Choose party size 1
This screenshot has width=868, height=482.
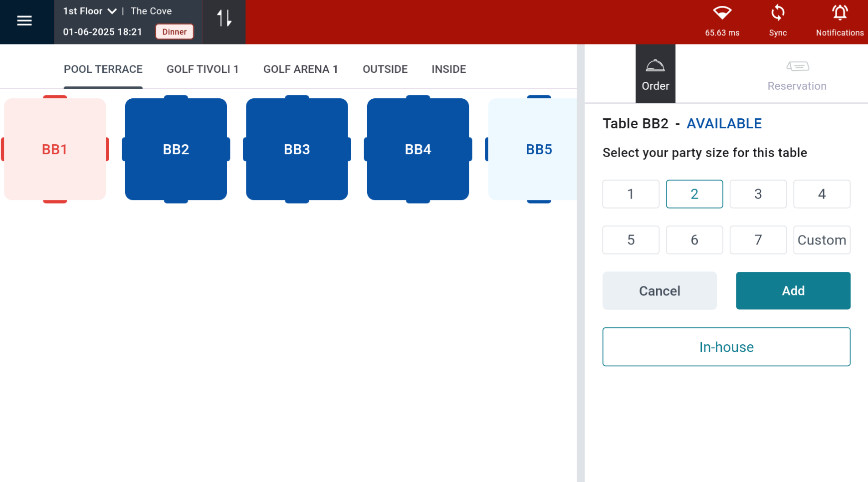pyautogui.click(x=631, y=194)
